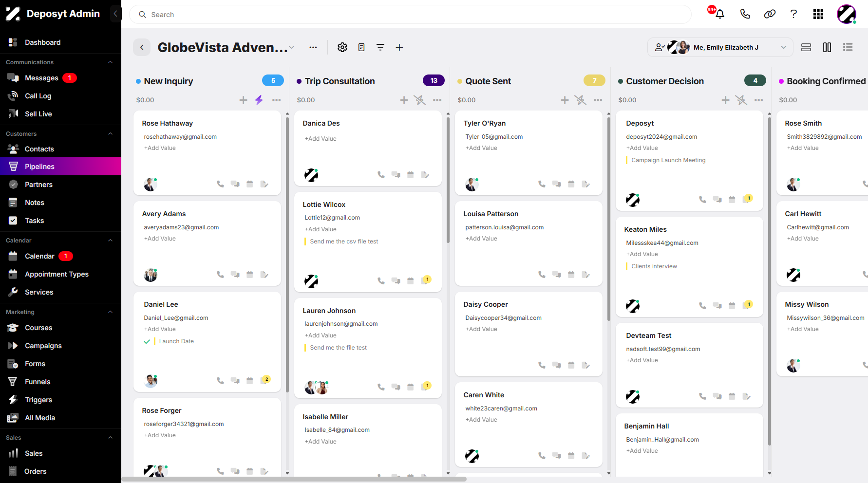This screenshot has height=483, width=868.
Task: Collapse Communications sidebar section
Action: pos(110,62)
